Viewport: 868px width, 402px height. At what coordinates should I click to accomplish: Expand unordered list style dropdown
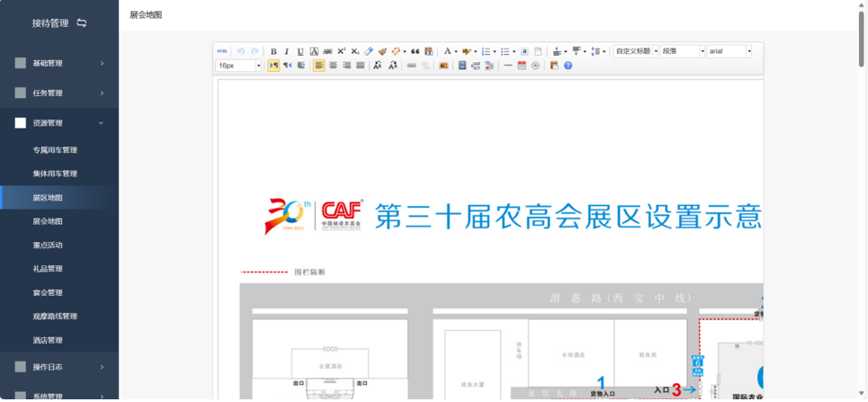click(515, 51)
